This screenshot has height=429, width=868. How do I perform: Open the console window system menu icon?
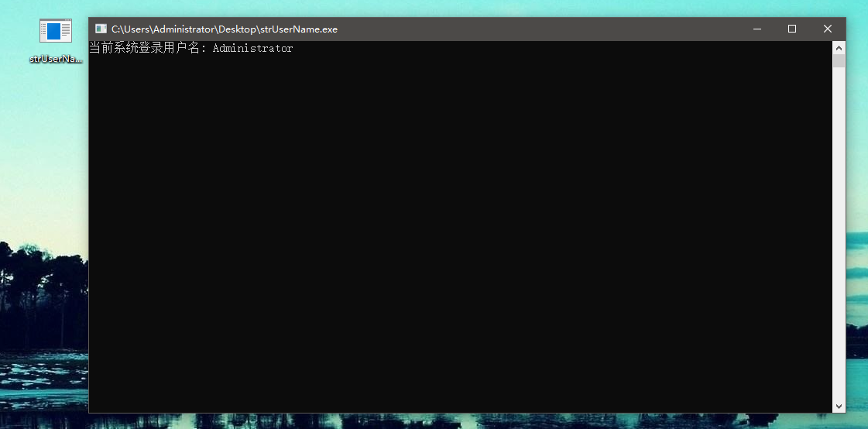[x=101, y=29]
